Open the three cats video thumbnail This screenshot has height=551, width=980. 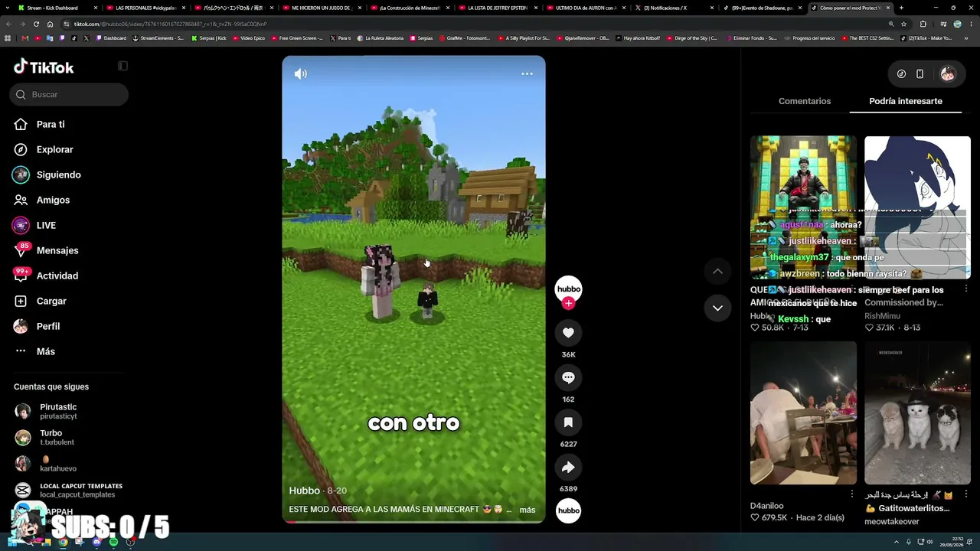point(917,413)
